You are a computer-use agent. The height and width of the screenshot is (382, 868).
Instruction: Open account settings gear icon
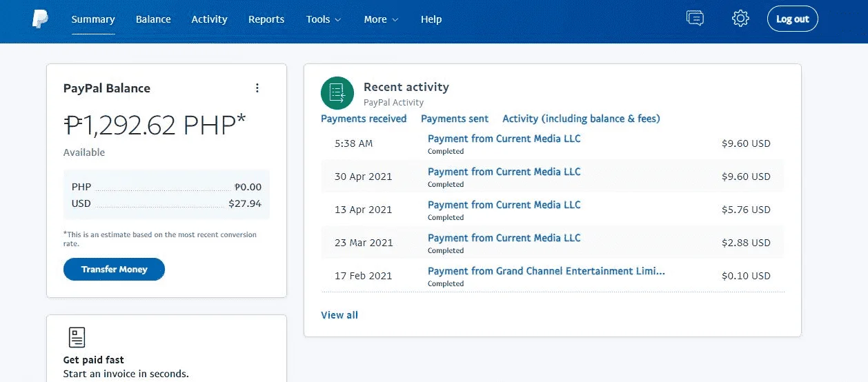pos(740,19)
